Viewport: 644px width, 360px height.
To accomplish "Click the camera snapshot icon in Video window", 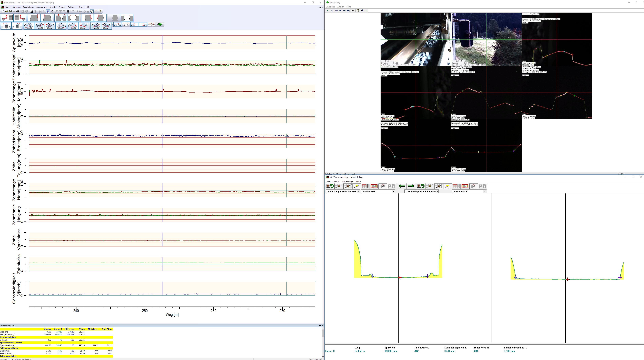I will [353, 11].
